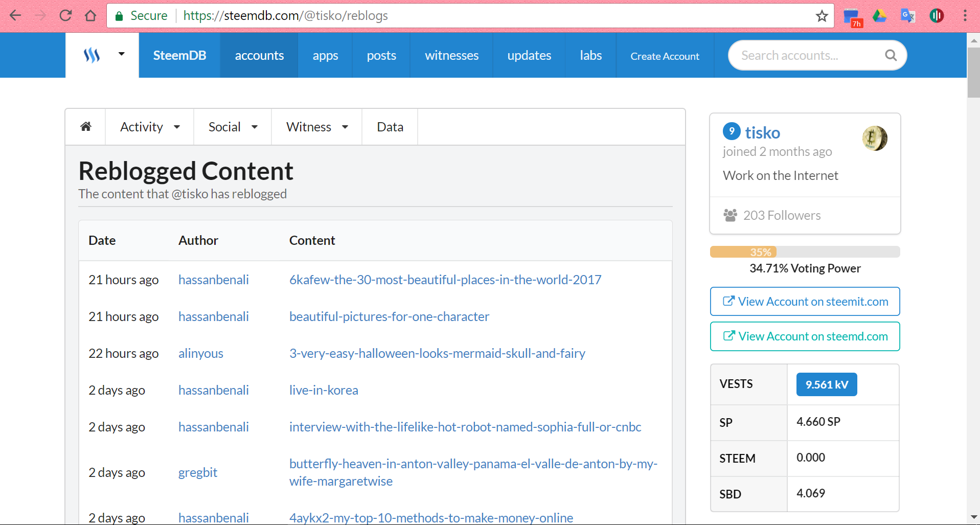The height and width of the screenshot is (525, 980).
Task: Open the 3-very-easy-halloween-looks post link
Action: point(437,353)
